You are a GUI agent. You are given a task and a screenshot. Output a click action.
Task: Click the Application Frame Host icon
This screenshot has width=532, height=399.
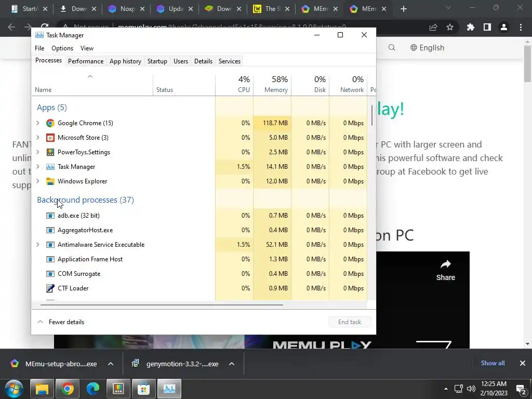click(50, 259)
